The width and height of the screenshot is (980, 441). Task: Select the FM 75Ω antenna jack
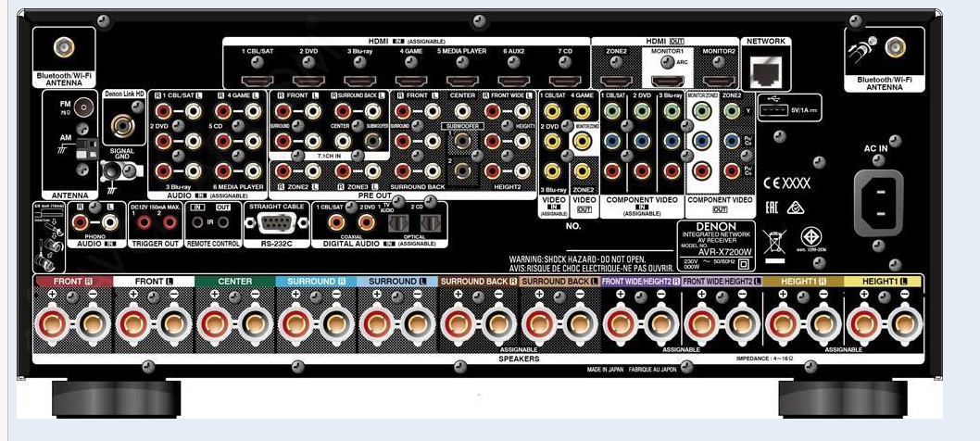(83, 108)
